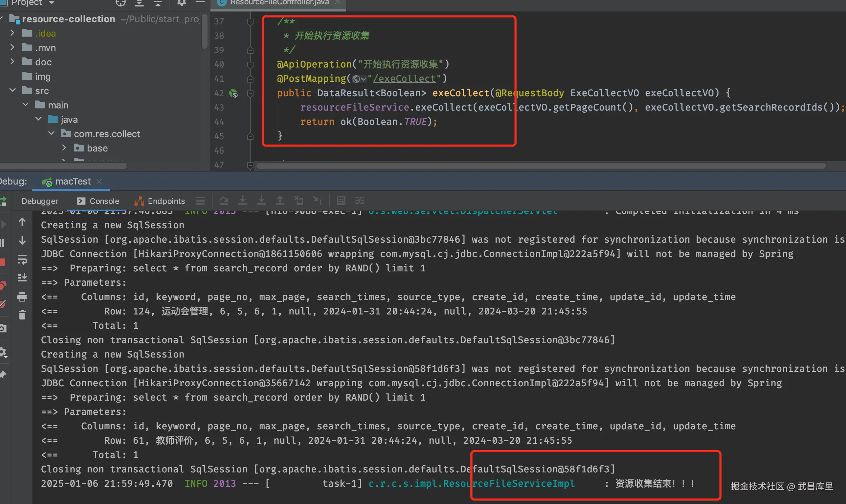Screen dimensions: 846x504
Task: Click the red Stop debug button
Action: pos(3,262)
